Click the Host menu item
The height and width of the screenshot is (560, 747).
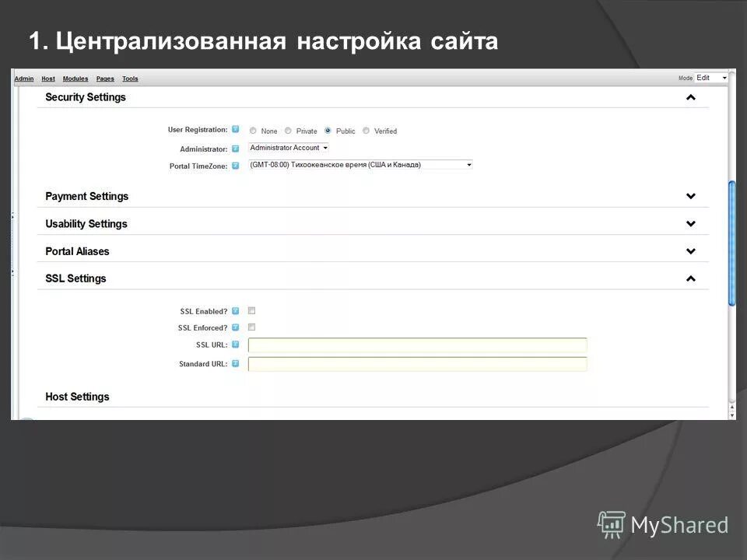[x=47, y=78]
